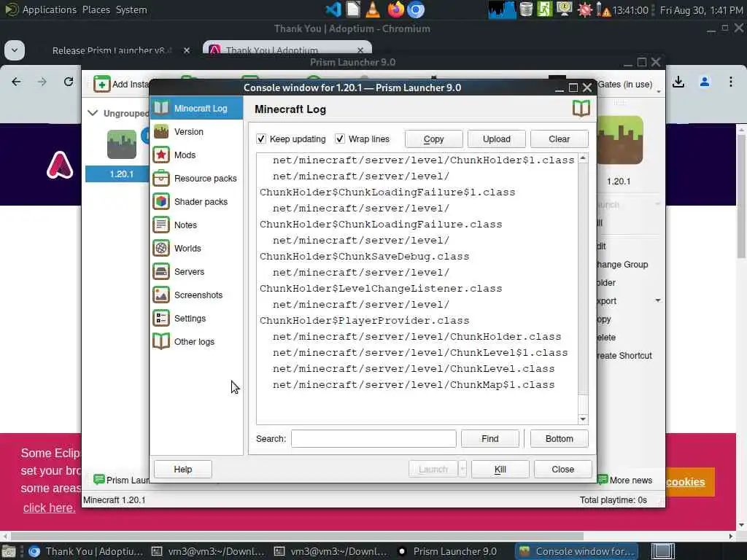747x560 pixels.
Task: Select the Shader packs page
Action: click(196, 201)
